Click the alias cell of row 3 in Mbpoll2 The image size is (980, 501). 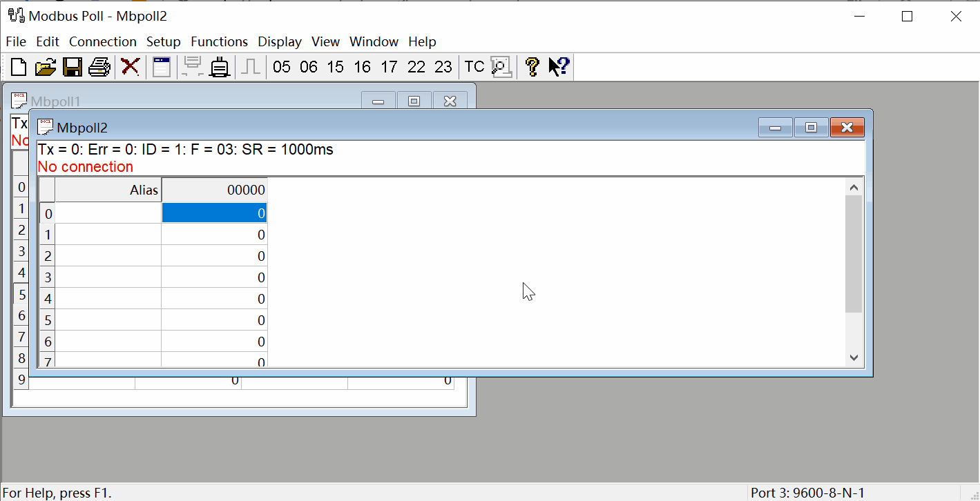coord(108,277)
